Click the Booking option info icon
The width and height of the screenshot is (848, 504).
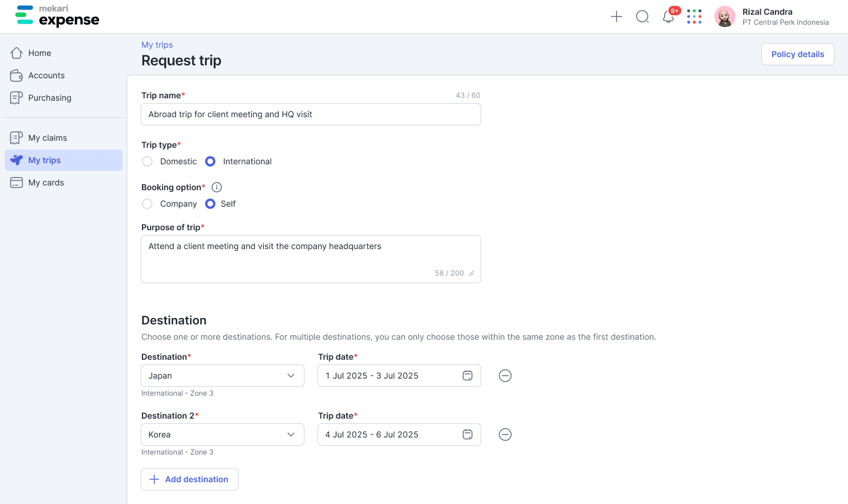coord(217,187)
